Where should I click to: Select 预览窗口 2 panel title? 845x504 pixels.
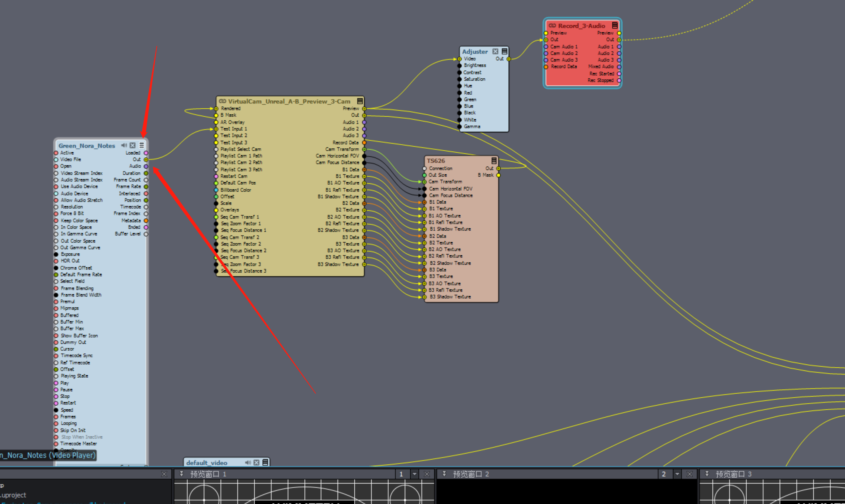471,474
